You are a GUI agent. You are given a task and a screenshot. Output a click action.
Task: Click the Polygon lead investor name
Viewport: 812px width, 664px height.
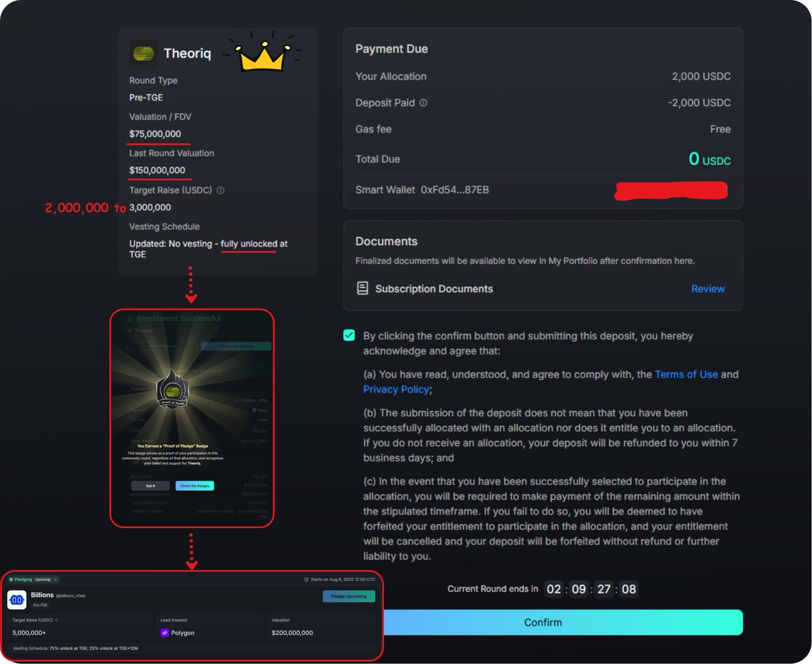(x=183, y=633)
